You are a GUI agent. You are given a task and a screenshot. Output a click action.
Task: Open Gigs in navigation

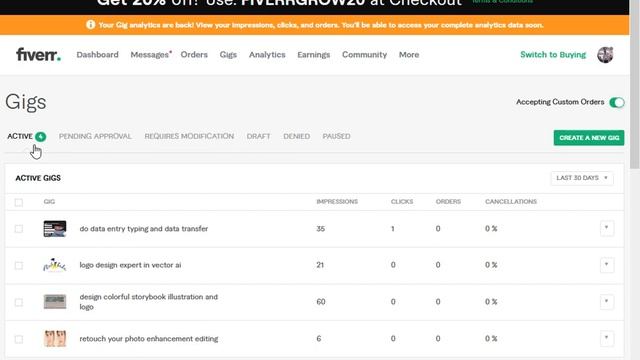[228, 55]
